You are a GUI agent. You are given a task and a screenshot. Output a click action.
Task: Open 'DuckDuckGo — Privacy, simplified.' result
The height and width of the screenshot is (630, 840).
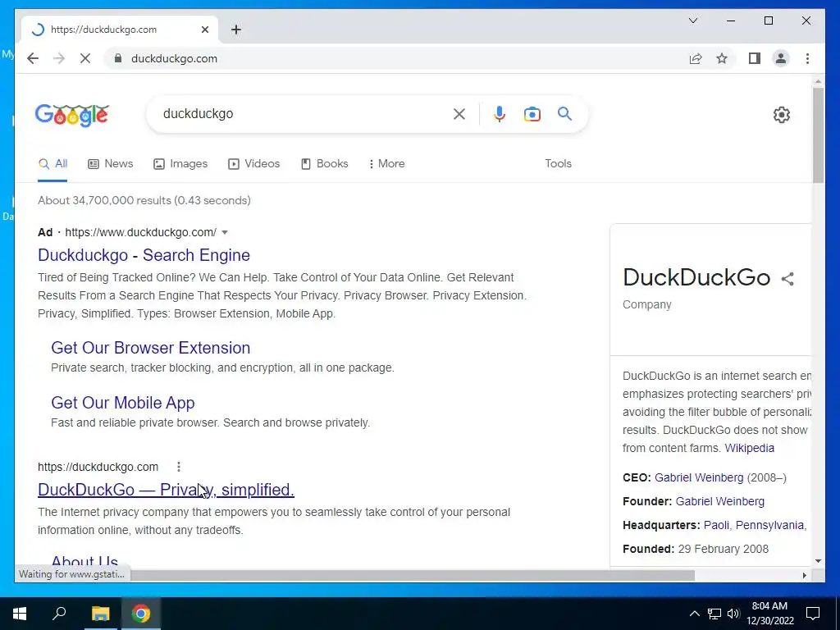pos(166,490)
